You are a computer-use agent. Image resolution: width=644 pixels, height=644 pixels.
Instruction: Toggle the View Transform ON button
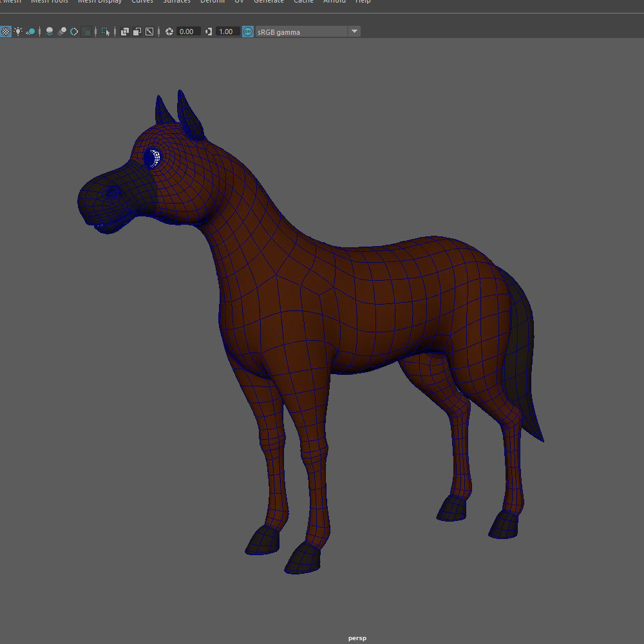coord(248,32)
